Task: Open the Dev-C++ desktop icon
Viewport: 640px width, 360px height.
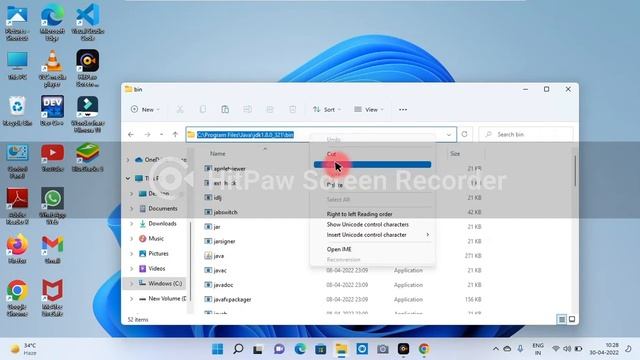Action: (52, 111)
